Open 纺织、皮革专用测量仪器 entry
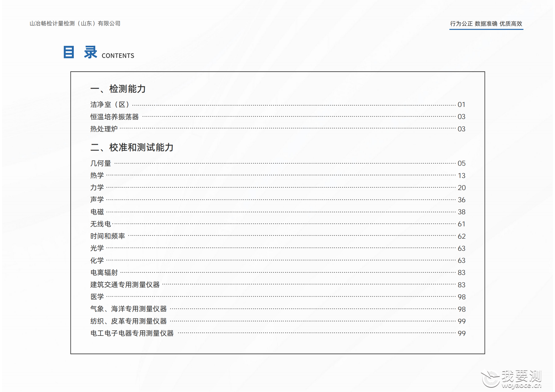The image size is (555, 392). (278, 321)
